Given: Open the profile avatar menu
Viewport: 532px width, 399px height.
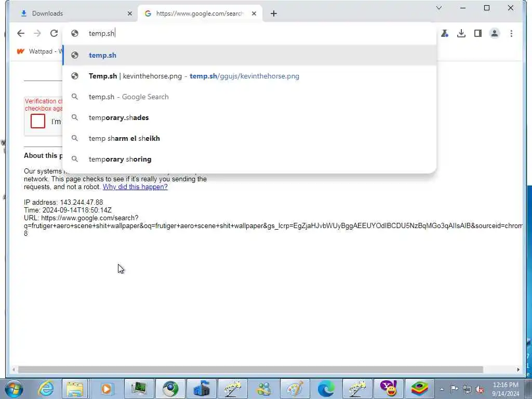Looking at the screenshot, I should pyautogui.click(x=495, y=33).
